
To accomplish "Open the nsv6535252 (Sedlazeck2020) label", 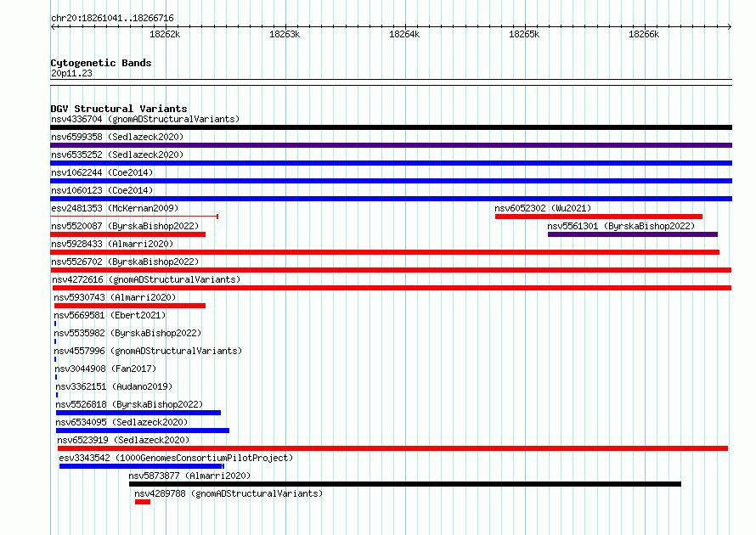I will 117,155.
